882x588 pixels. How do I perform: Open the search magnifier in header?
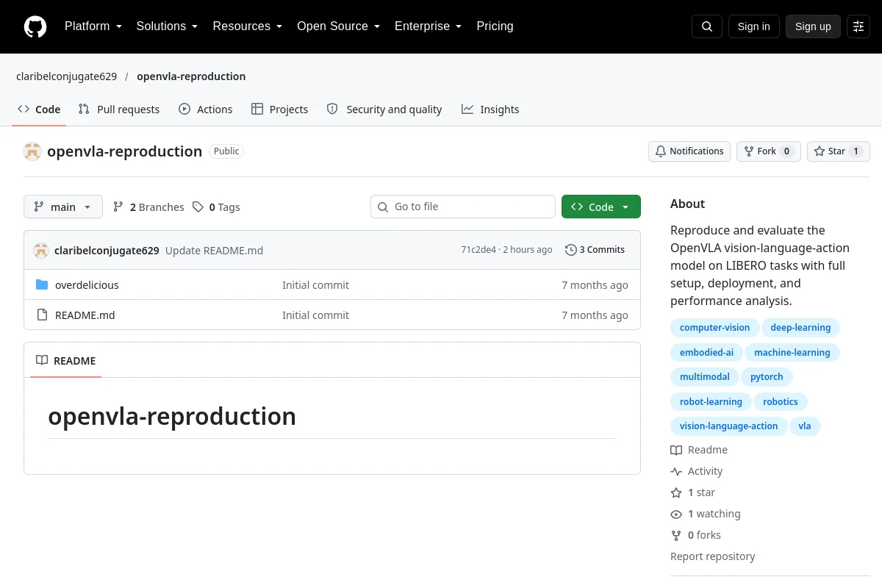tap(707, 26)
